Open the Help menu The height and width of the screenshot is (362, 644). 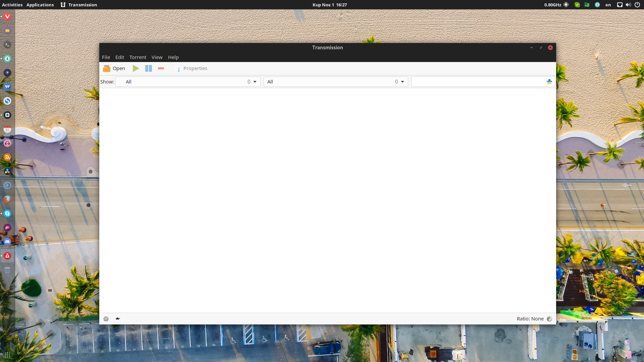tap(173, 57)
